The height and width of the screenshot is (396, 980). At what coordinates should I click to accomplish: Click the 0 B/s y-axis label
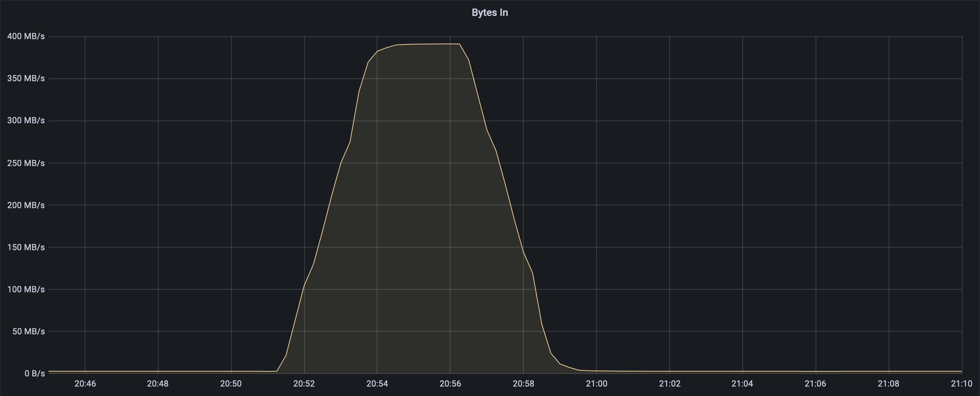pos(35,374)
